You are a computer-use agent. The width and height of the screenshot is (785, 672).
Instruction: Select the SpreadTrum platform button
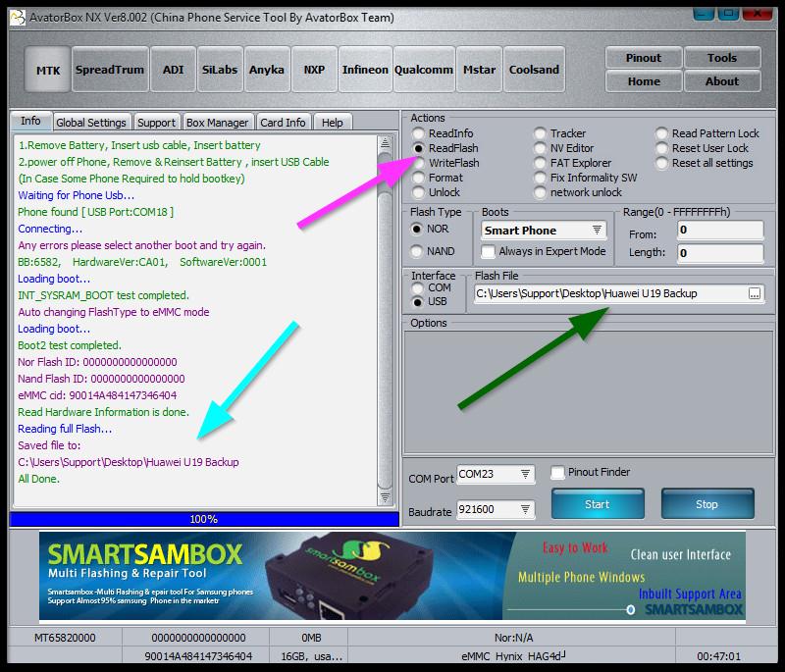110,70
